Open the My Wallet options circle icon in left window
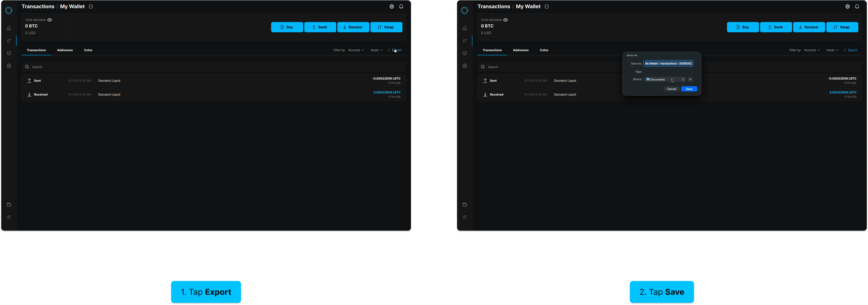 coord(91,6)
